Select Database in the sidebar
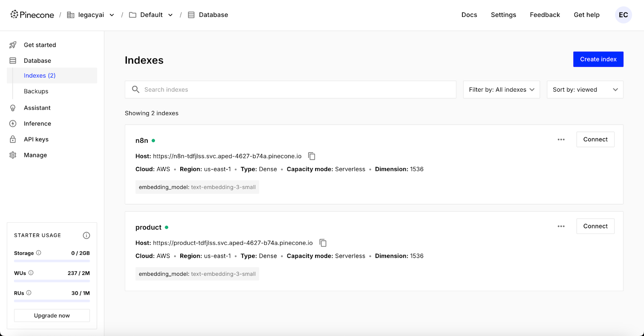 (37, 61)
